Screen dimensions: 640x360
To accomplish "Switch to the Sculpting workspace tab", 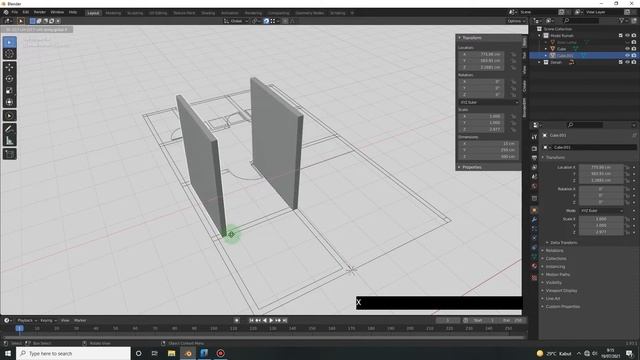I will pyautogui.click(x=135, y=13).
